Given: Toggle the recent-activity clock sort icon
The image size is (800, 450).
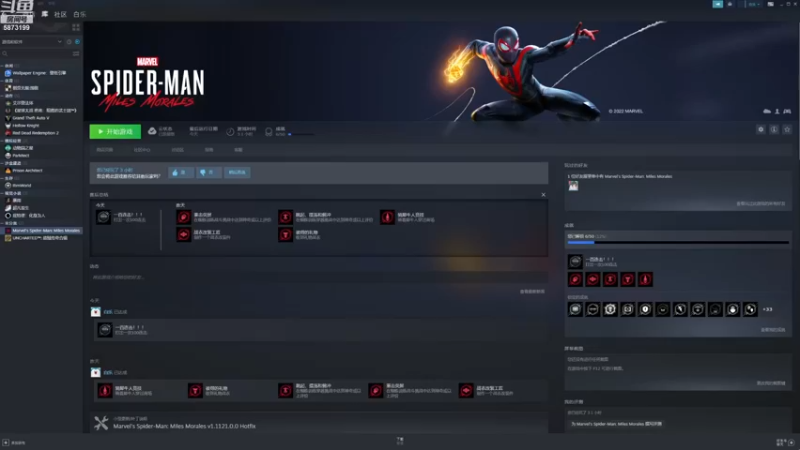Looking at the screenshot, I should [69, 41].
